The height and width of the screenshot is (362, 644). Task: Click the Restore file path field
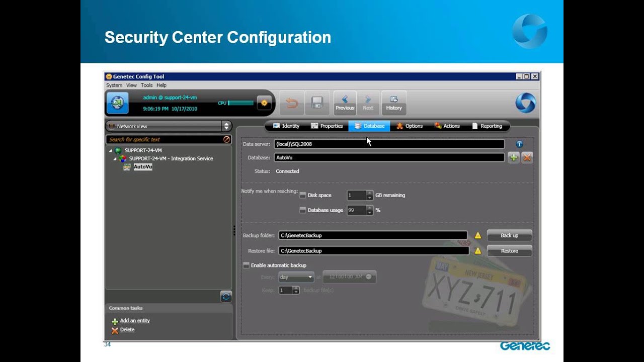(x=374, y=251)
